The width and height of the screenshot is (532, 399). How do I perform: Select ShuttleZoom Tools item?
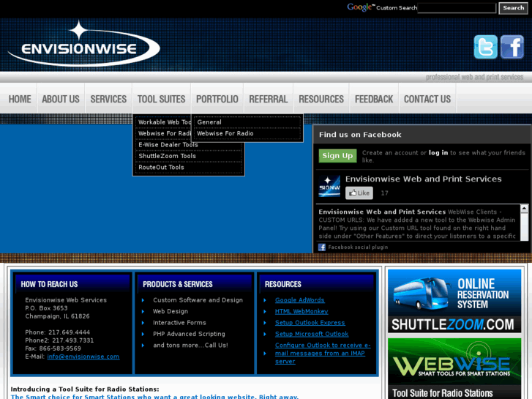point(188,156)
